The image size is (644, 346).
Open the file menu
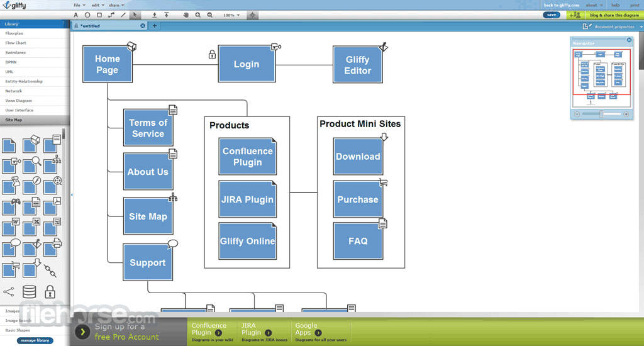click(x=79, y=5)
